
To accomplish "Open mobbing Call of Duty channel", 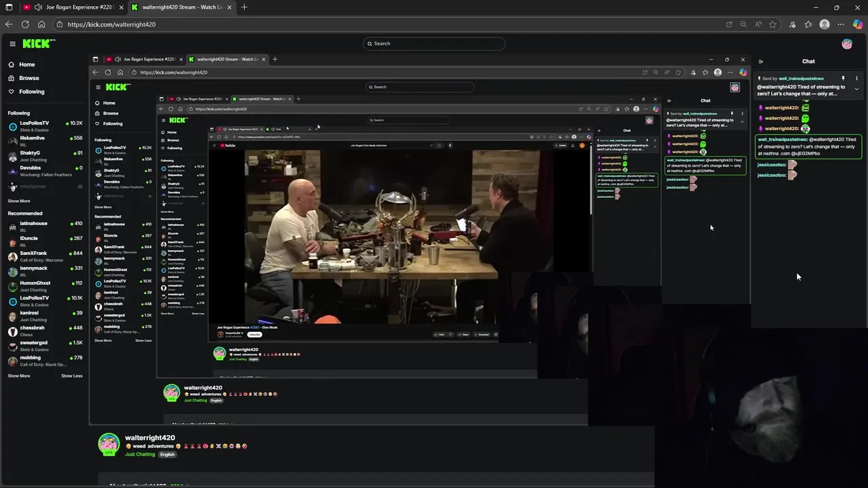I will pyautogui.click(x=45, y=361).
